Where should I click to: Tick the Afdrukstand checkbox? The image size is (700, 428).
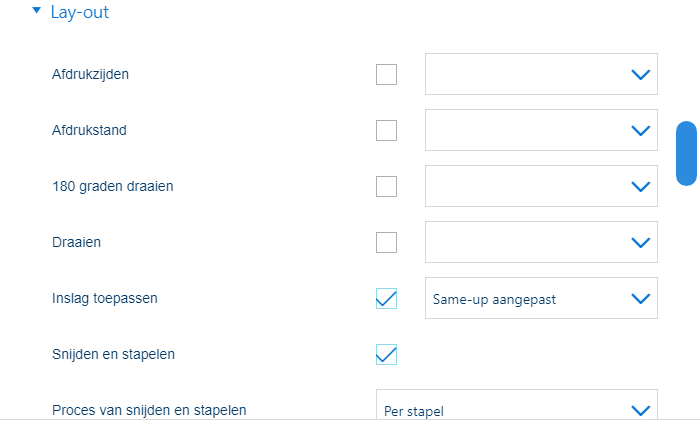pos(386,130)
